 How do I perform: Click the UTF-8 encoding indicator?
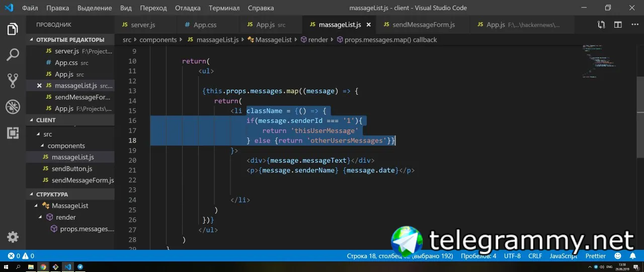[512, 256]
